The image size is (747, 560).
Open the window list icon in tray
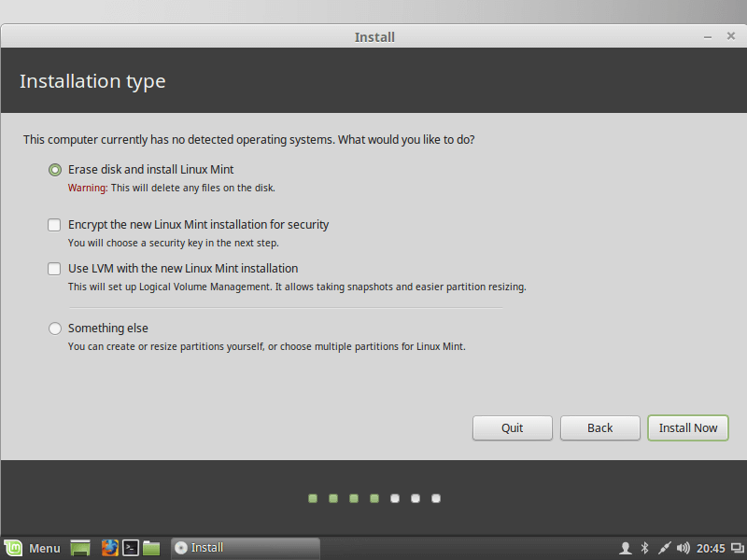click(737, 548)
